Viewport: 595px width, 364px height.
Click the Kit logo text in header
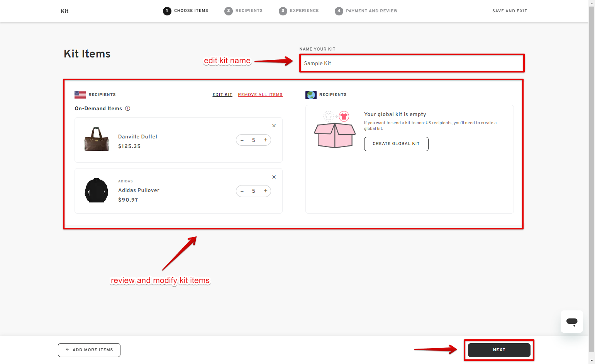point(64,11)
